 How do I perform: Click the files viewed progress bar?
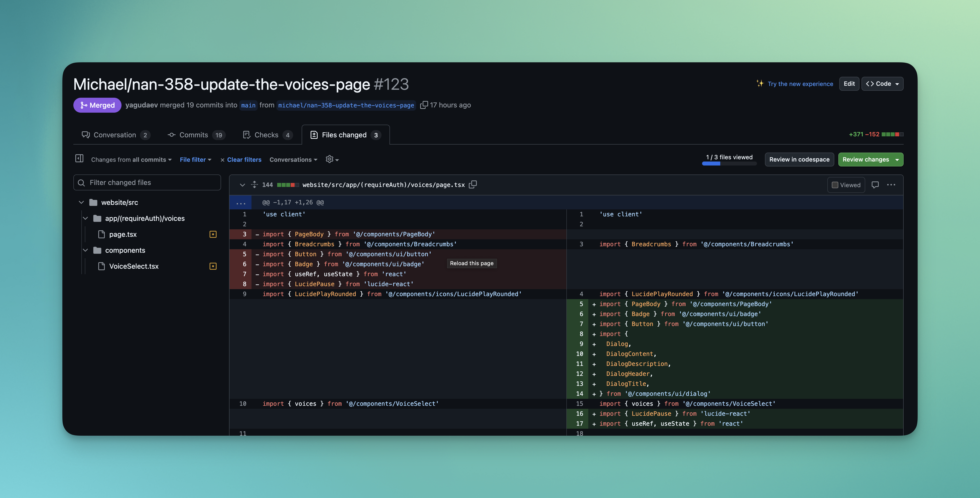[729, 164]
